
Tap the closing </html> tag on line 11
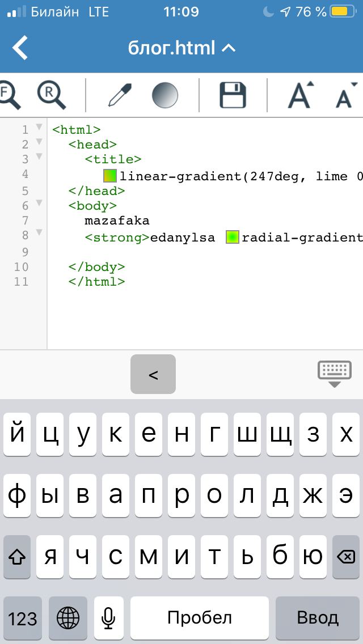(x=96, y=282)
